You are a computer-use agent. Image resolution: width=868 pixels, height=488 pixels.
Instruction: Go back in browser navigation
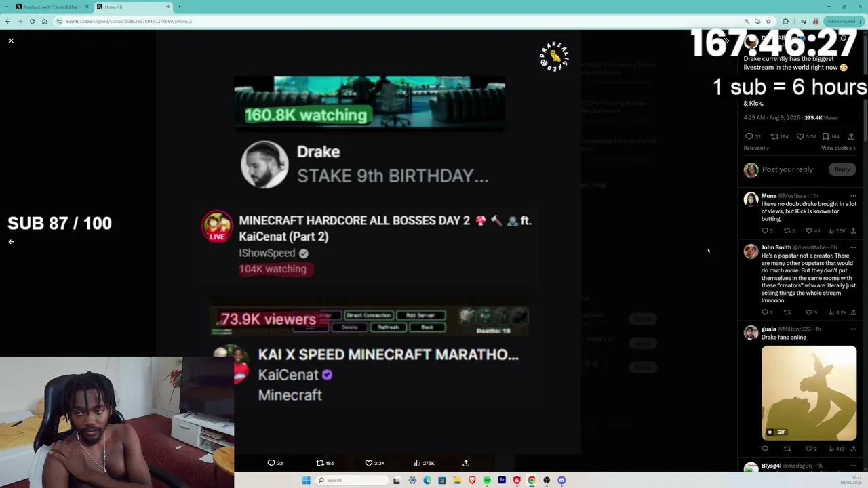[8, 21]
